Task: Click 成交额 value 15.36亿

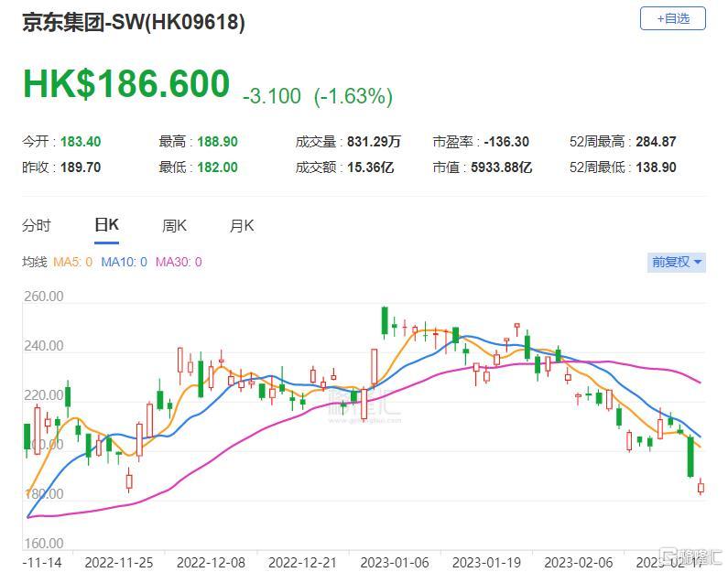Action: click(x=371, y=167)
